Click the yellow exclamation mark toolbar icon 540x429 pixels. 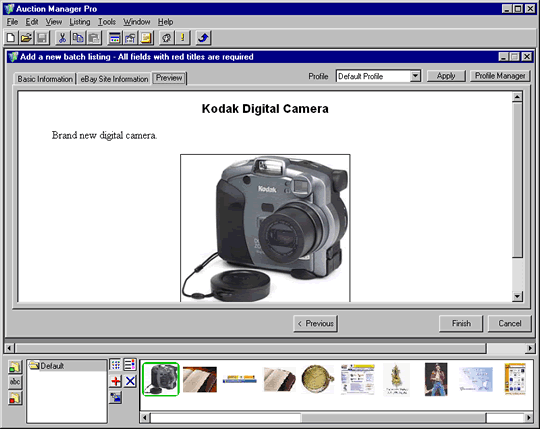tap(183, 38)
